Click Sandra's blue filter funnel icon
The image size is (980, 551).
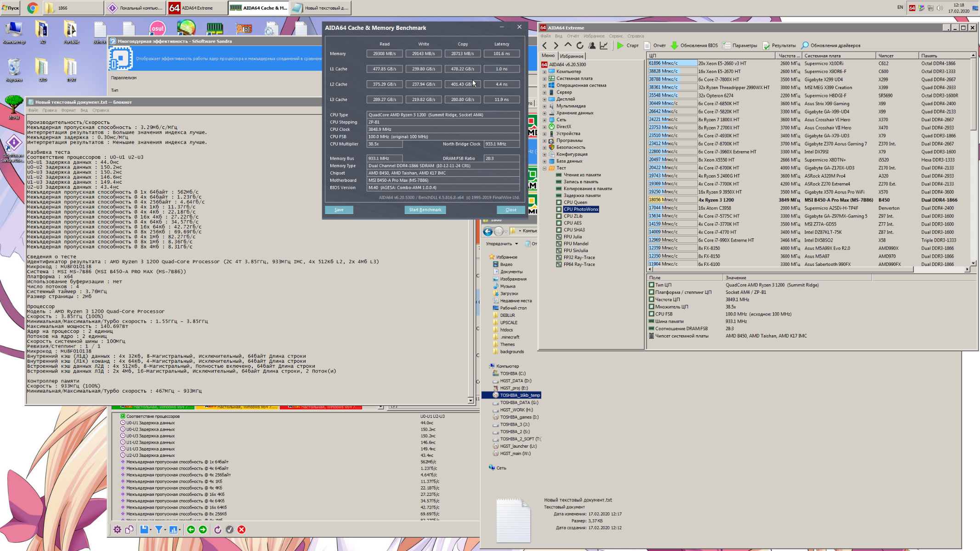tap(159, 529)
